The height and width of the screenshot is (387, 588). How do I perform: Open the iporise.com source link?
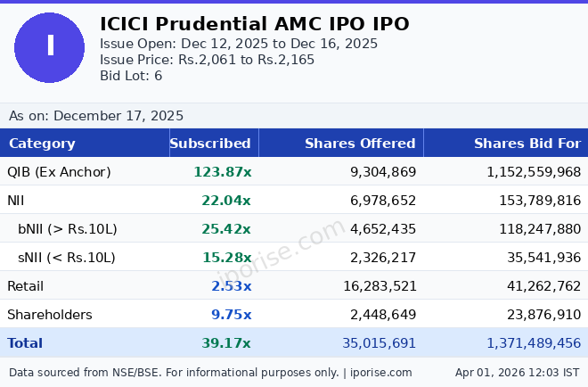[x=380, y=373]
